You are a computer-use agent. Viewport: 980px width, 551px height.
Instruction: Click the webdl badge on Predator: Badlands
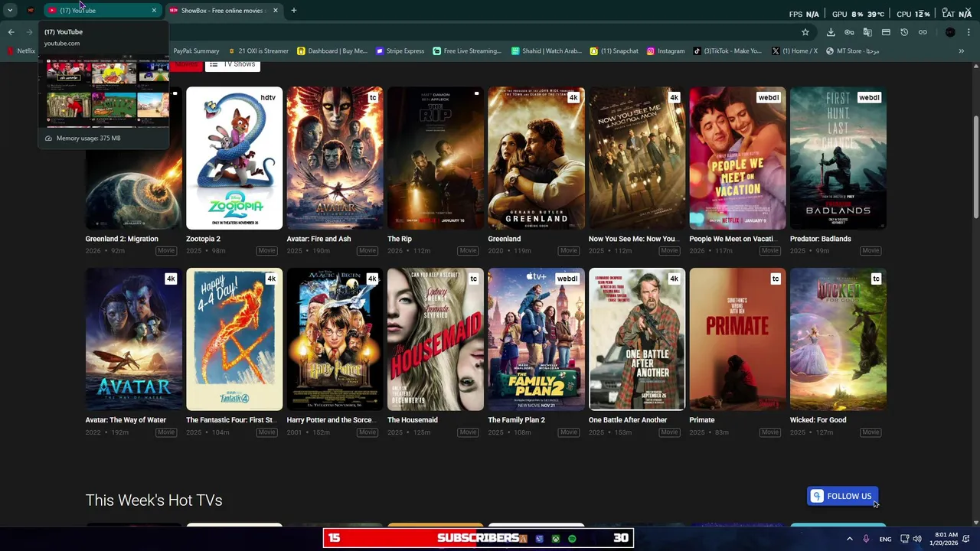click(x=869, y=98)
